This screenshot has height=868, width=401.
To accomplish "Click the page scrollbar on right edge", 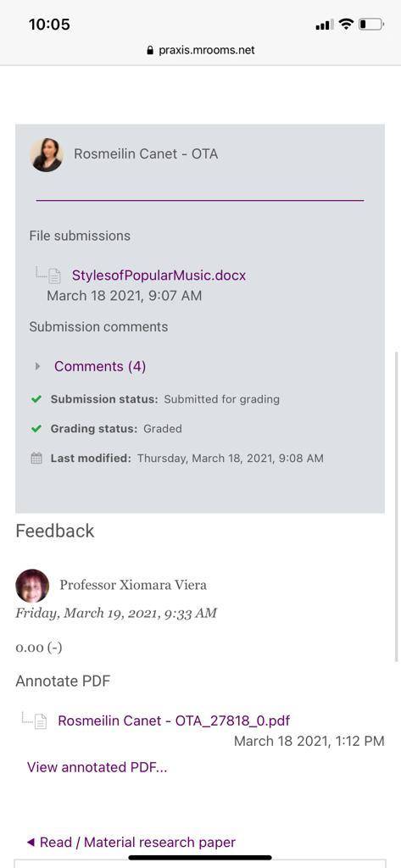I will coord(397,505).
